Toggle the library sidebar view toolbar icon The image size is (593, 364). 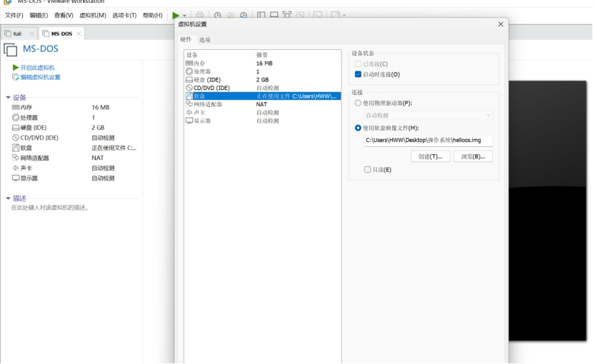pyautogui.click(x=261, y=15)
